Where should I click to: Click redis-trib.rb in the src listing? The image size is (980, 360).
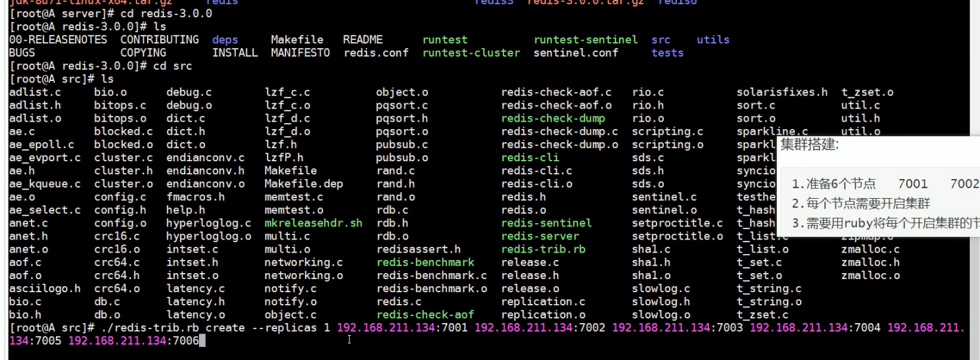(543, 249)
